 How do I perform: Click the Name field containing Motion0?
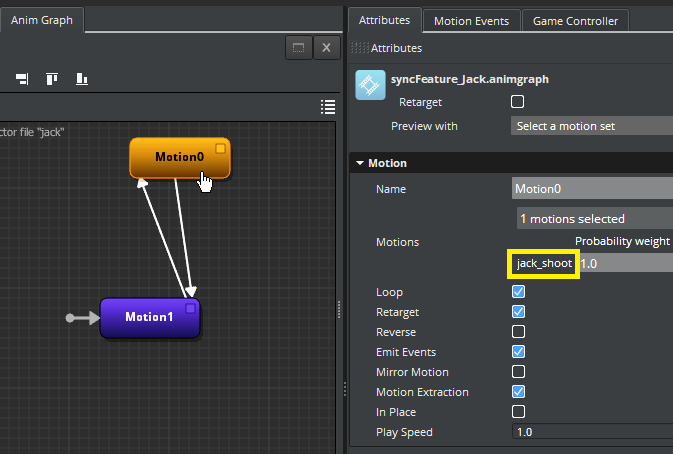pyautogui.click(x=592, y=188)
